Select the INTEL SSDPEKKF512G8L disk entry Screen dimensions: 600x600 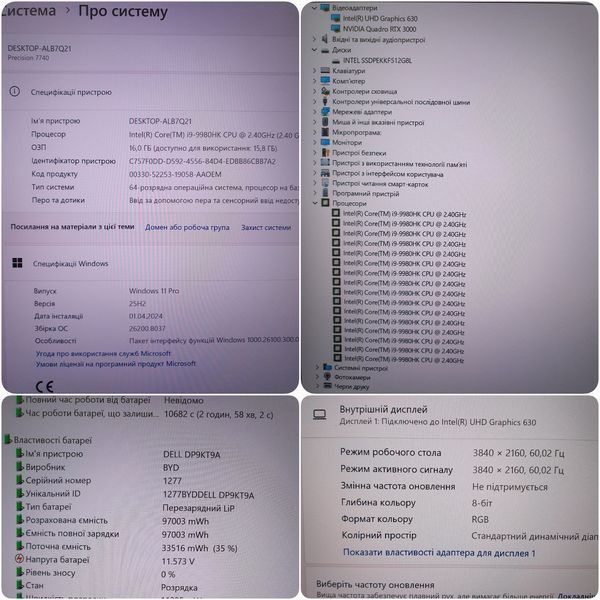pos(377,60)
